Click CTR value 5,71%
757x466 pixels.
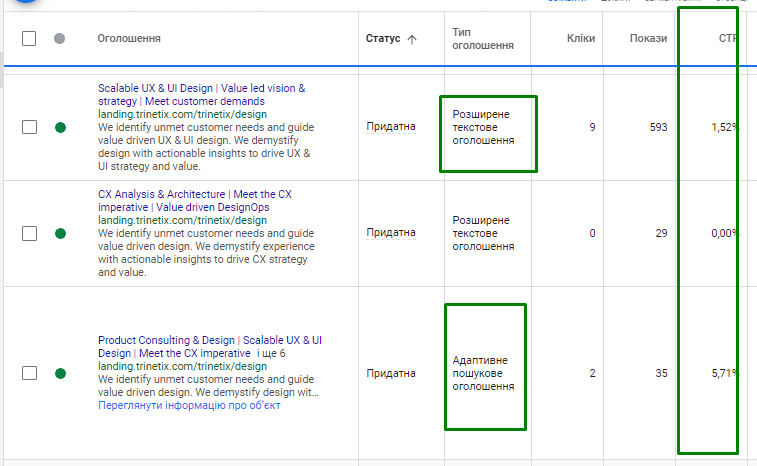click(x=725, y=373)
